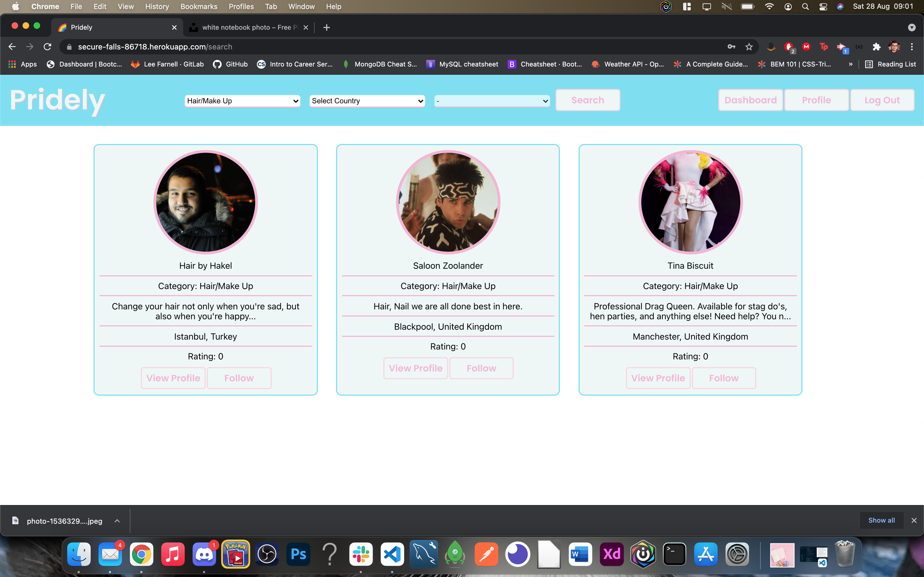Bookmark this page with the star icon
The height and width of the screenshot is (577, 924).
tap(749, 46)
